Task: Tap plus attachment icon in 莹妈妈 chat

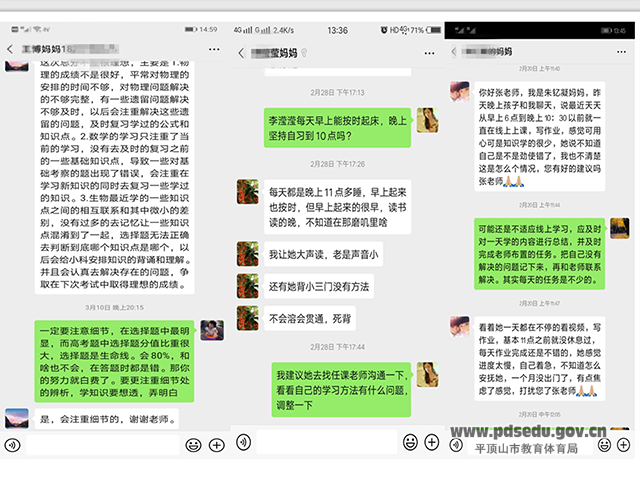Action: [x=433, y=442]
